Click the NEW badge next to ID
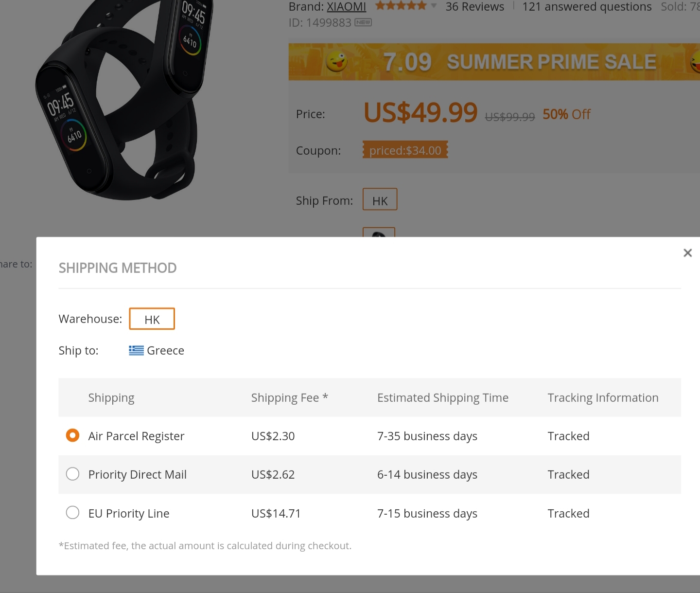The height and width of the screenshot is (593, 700). 363,22
